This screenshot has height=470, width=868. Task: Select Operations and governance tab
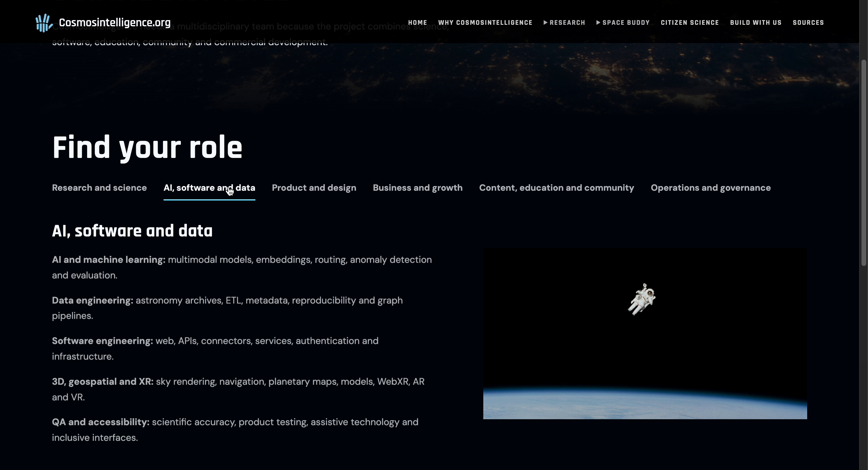pyautogui.click(x=711, y=188)
